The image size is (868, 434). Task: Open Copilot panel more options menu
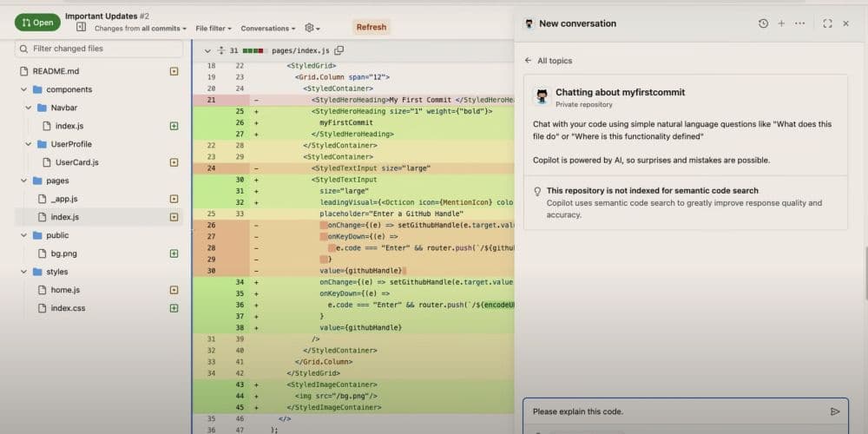pos(800,23)
